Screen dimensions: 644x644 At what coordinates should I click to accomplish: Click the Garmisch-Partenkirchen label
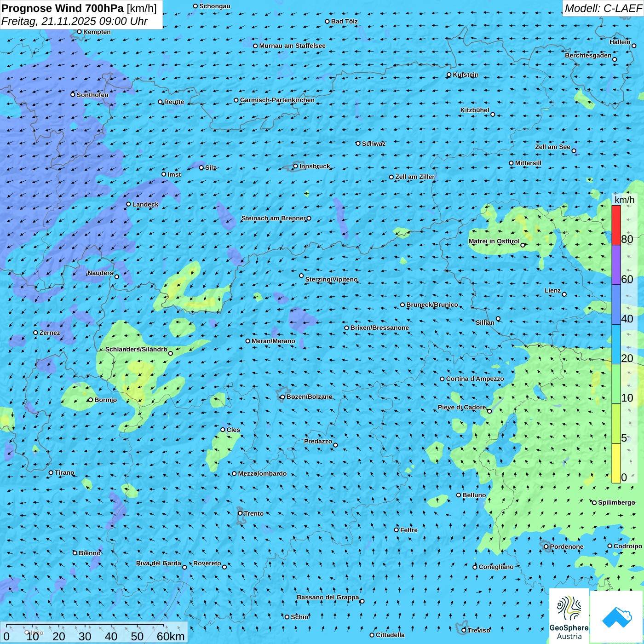(277, 100)
